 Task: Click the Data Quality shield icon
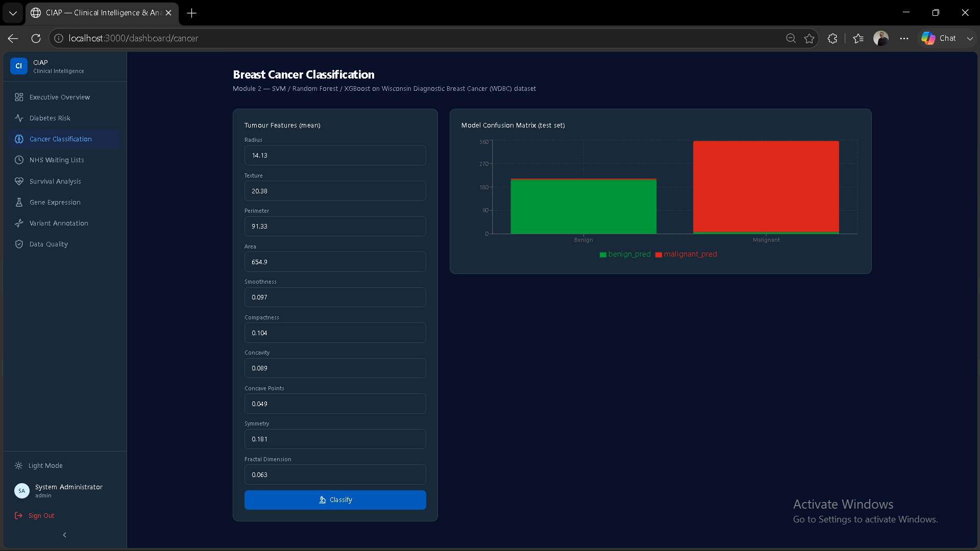point(19,244)
